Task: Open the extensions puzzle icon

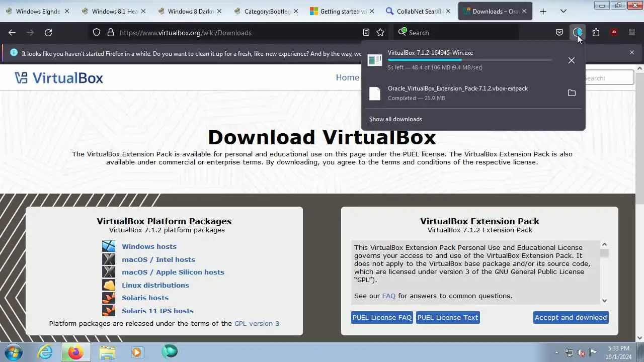Action: [596, 33]
